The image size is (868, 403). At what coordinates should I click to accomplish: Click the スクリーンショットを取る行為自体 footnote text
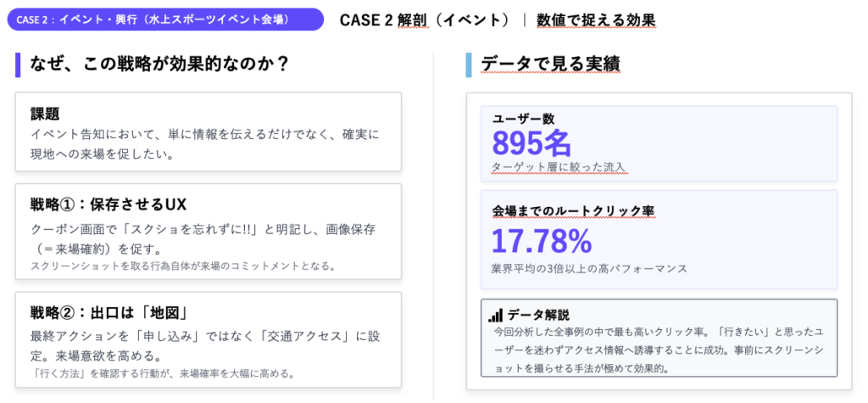[x=183, y=266]
